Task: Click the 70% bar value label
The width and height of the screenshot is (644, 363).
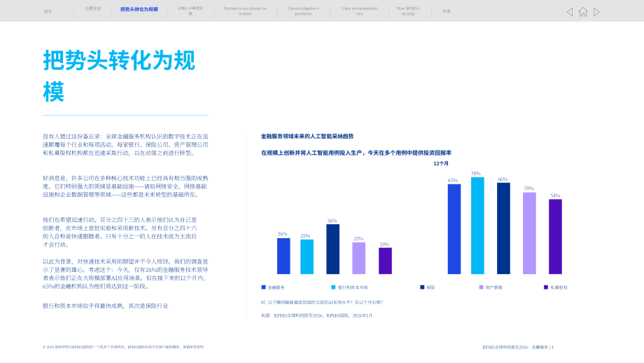Action: 475,174
